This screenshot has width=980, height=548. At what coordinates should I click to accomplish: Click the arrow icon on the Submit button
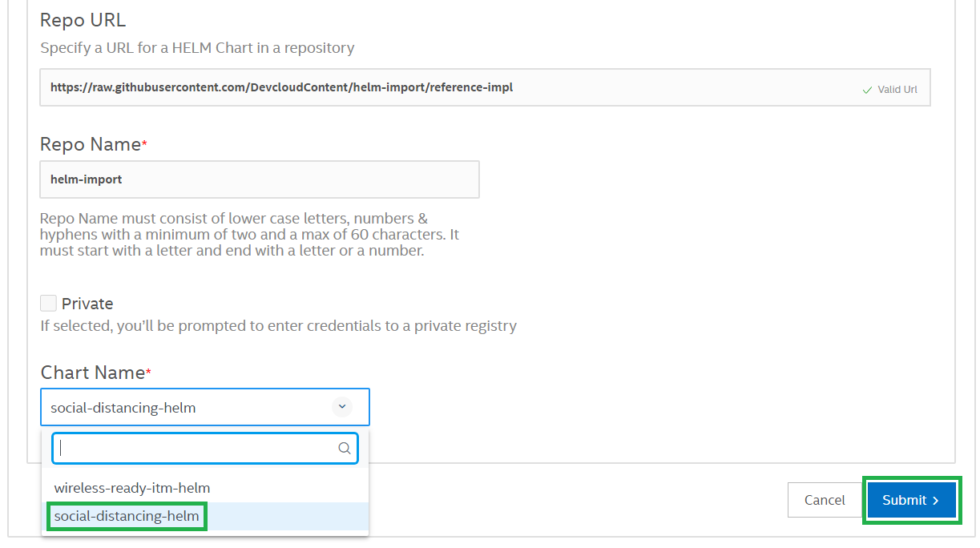coord(936,501)
